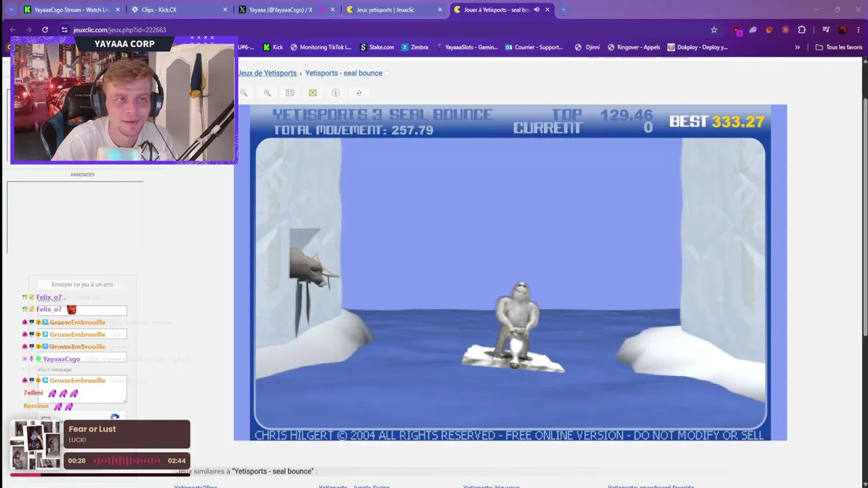This screenshot has width=868, height=488.
Task: Open the Monitoring TikTok bookmark
Action: click(321, 47)
